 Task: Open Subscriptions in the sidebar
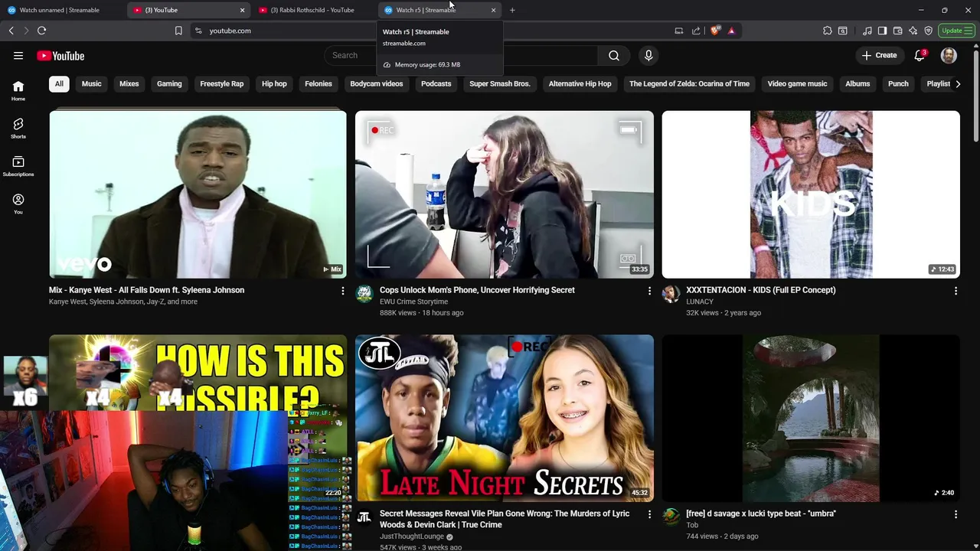click(x=18, y=166)
